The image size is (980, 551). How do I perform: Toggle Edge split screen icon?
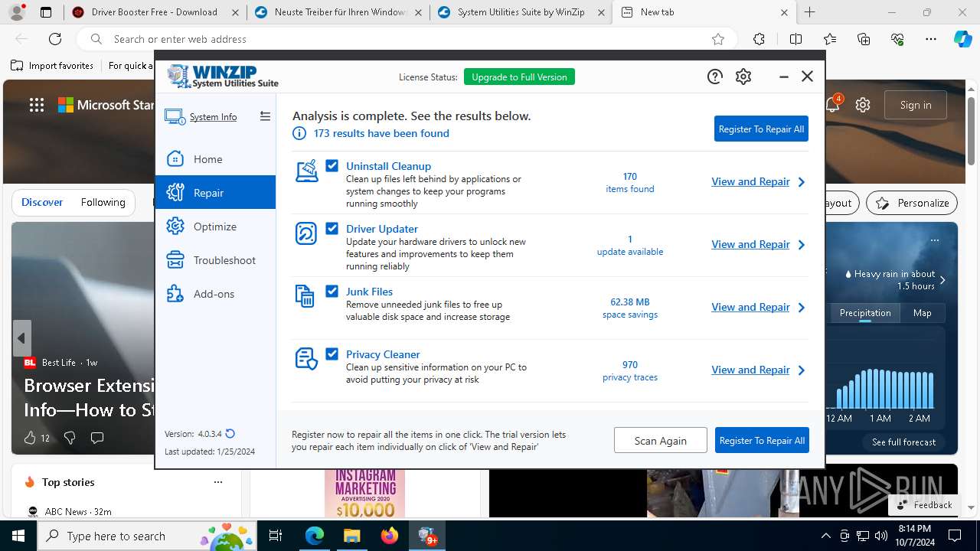[x=795, y=39]
